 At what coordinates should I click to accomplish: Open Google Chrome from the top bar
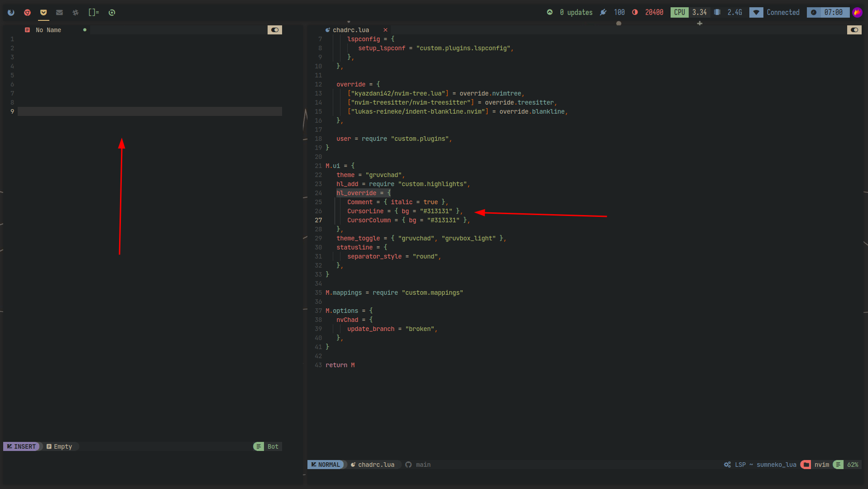click(27, 12)
